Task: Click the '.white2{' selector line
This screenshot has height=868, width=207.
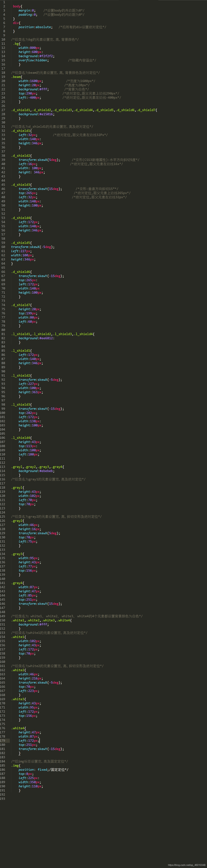Action: point(19,670)
